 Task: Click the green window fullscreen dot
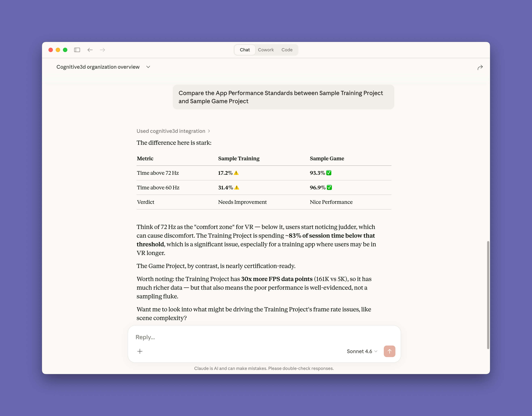tap(65, 50)
